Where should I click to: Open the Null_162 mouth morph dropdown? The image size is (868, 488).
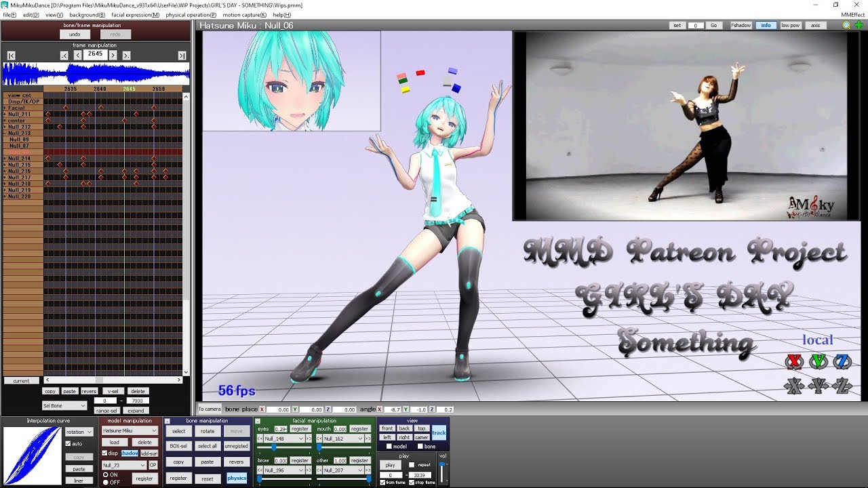pos(344,439)
